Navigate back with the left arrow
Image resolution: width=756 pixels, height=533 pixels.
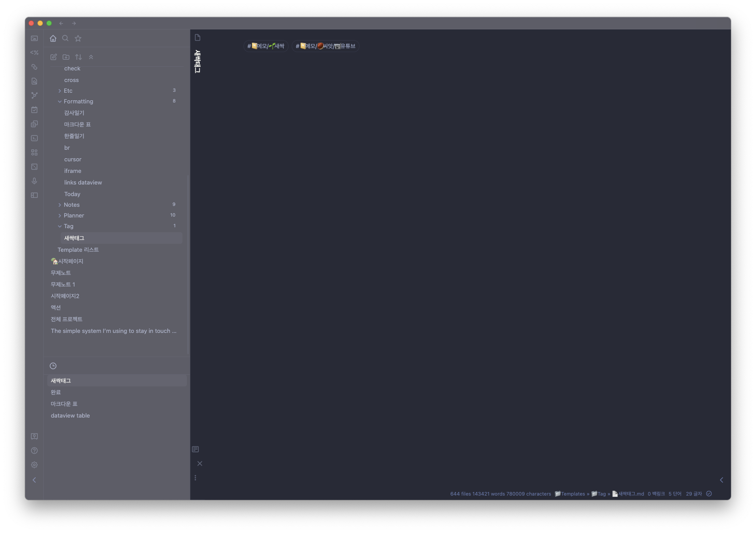click(62, 23)
